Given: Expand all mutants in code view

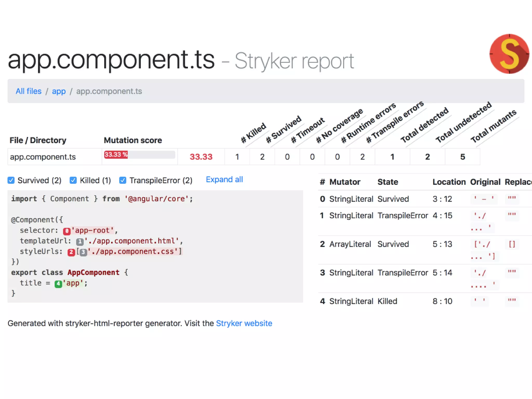Looking at the screenshot, I should 224,179.
